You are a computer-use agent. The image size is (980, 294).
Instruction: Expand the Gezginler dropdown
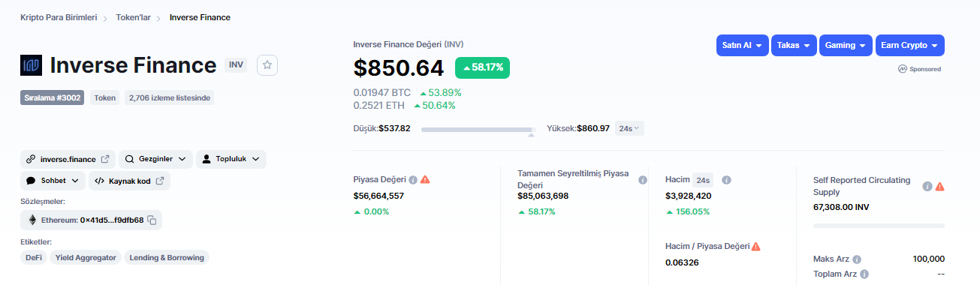coord(154,159)
